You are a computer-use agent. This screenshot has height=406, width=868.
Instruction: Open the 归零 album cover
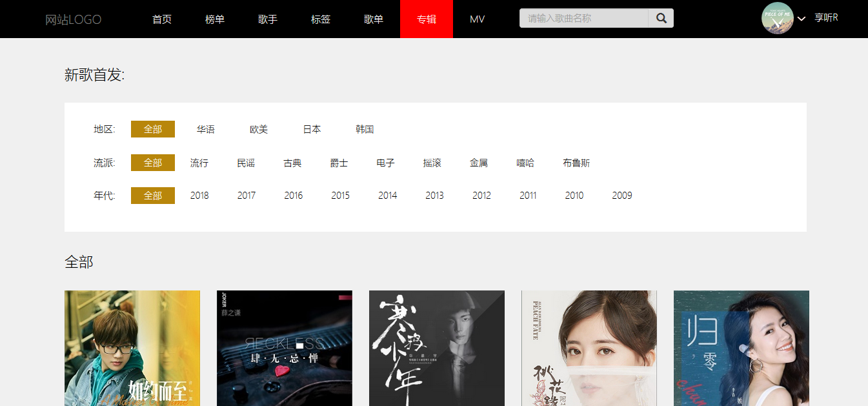click(x=742, y=348)
